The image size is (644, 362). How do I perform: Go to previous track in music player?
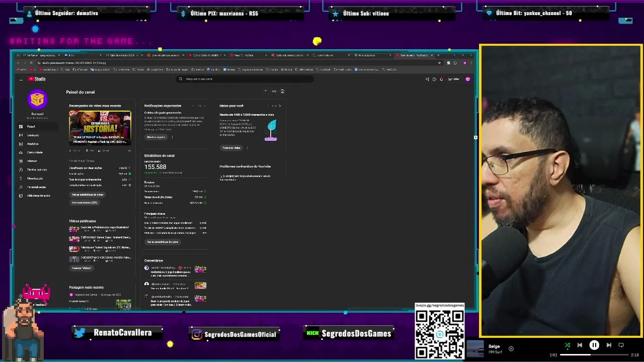point(580,345)
